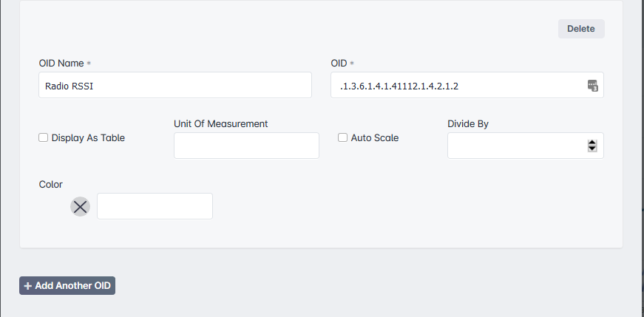Enable the Display As Table checkbox
644x317 pixels.
point(43,137)
